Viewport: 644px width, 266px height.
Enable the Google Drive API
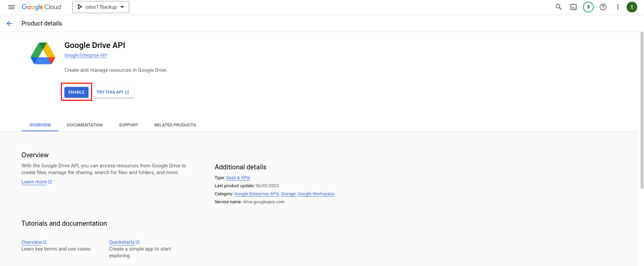tap(76, 92)
